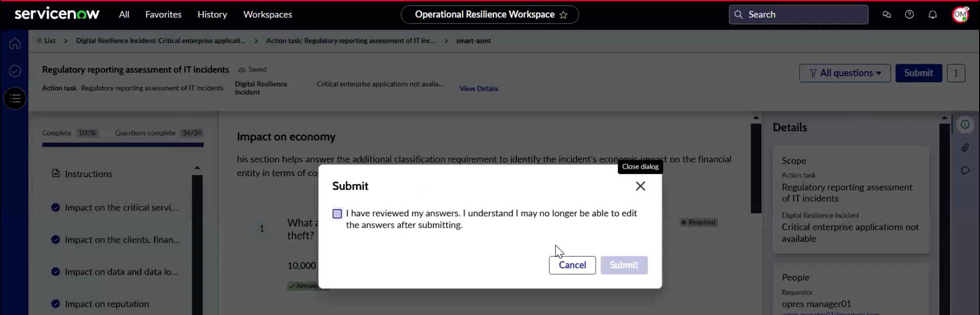Click the section list scrollbar up arrow
This screenshot has width=980, height=315.
(x=197, y=168)
